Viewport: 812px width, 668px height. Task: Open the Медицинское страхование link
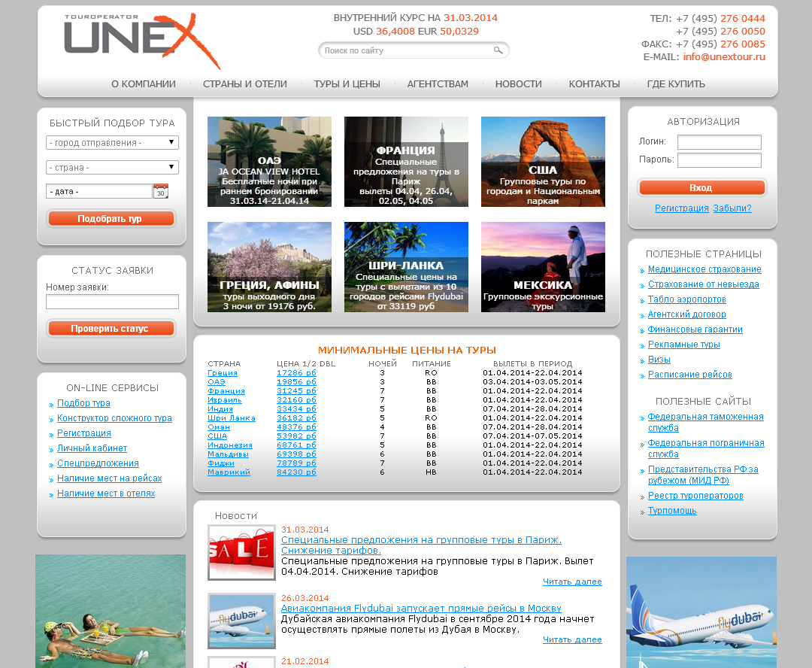point(704,269)
